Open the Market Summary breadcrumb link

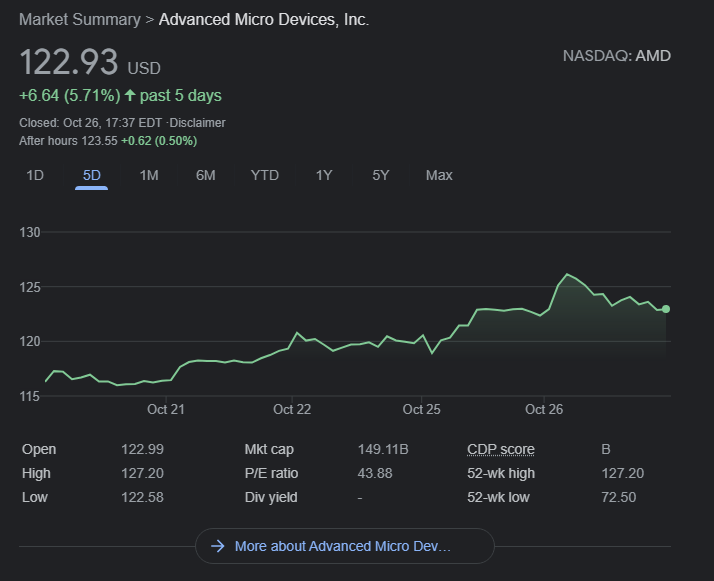[80, 20]
